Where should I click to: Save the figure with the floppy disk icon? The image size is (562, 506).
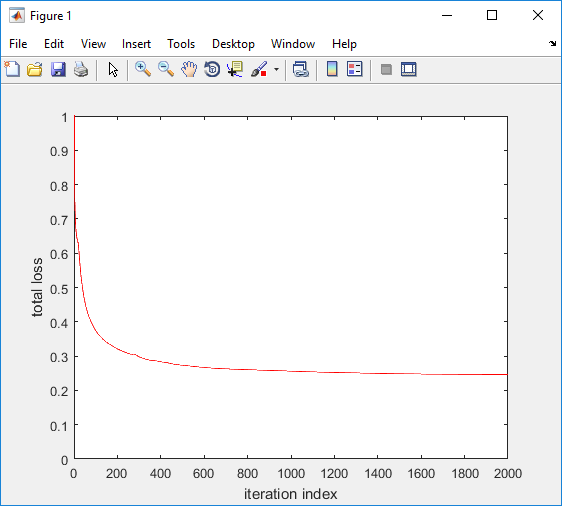pyautogui.click(x=58, y=69)
